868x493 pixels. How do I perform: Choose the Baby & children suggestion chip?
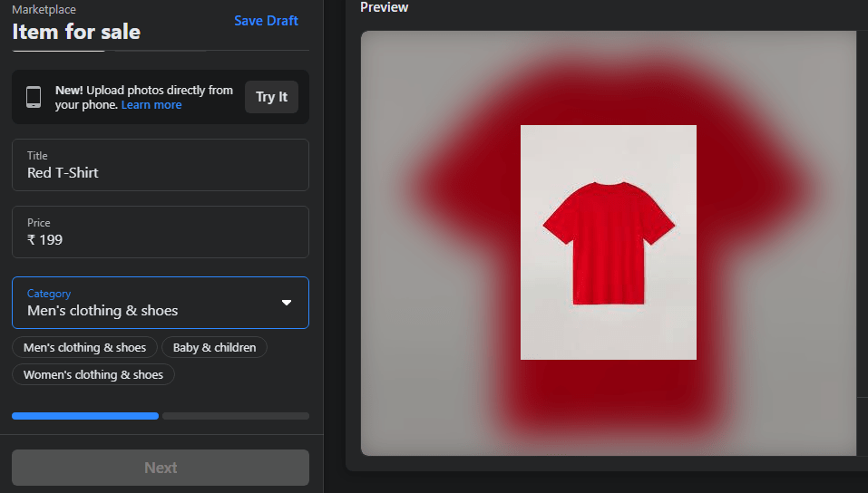(214, 348)
